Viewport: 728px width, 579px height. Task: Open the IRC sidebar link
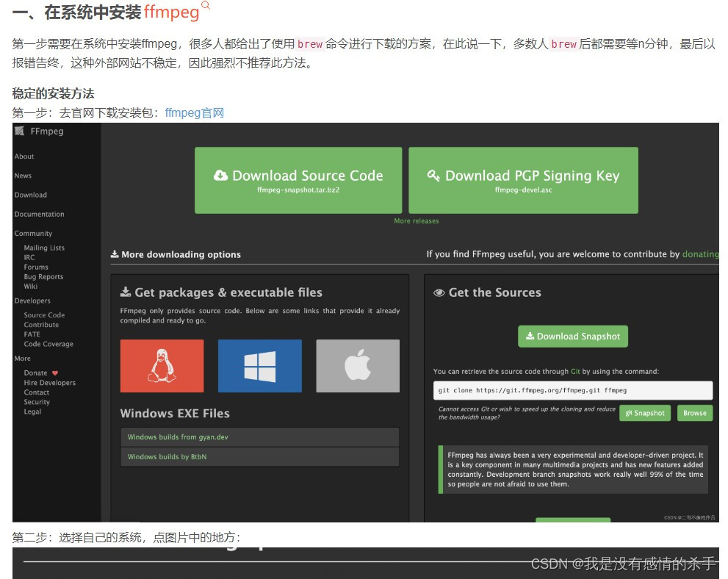(29, 258)
